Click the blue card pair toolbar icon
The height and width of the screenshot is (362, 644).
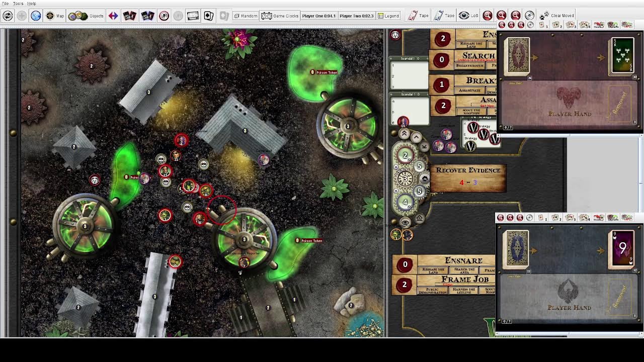point(147,16)
